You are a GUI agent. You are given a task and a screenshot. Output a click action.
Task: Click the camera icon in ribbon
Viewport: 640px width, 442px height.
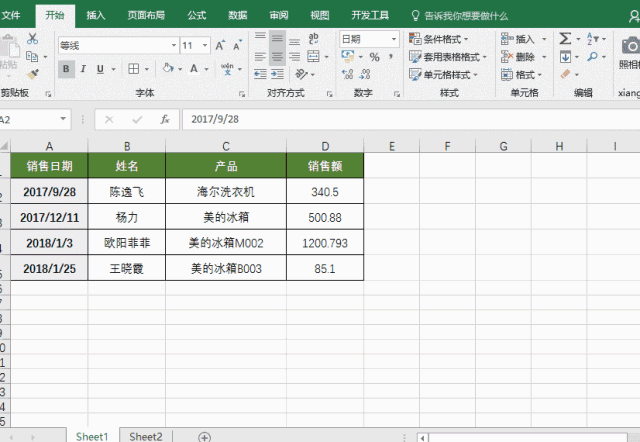click(x=631, y=46)
